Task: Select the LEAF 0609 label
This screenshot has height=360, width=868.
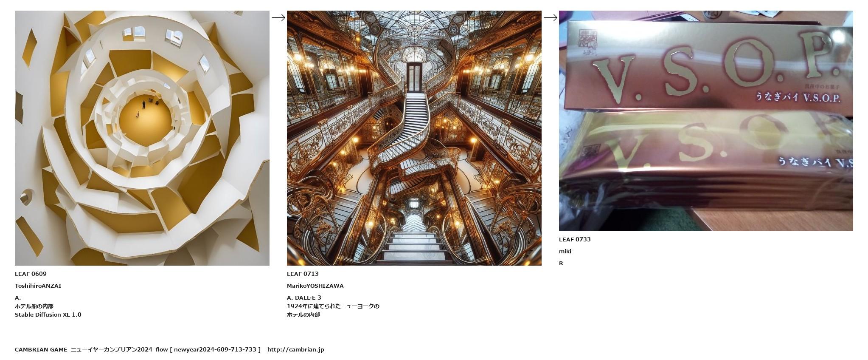Action: click(x=31, y=274)
